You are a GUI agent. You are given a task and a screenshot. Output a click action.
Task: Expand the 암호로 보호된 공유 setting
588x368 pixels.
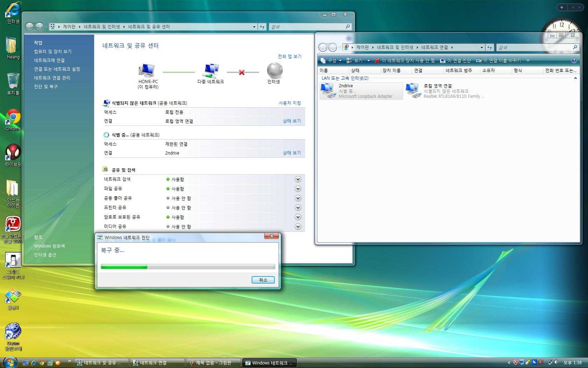pyautogui.click(x=298, y=217)
